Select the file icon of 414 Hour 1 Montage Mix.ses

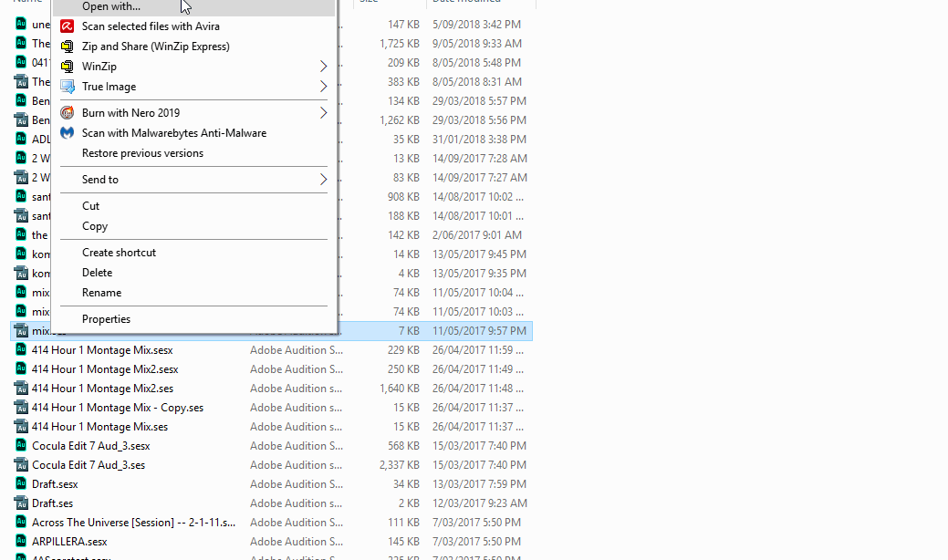(21, 427)
